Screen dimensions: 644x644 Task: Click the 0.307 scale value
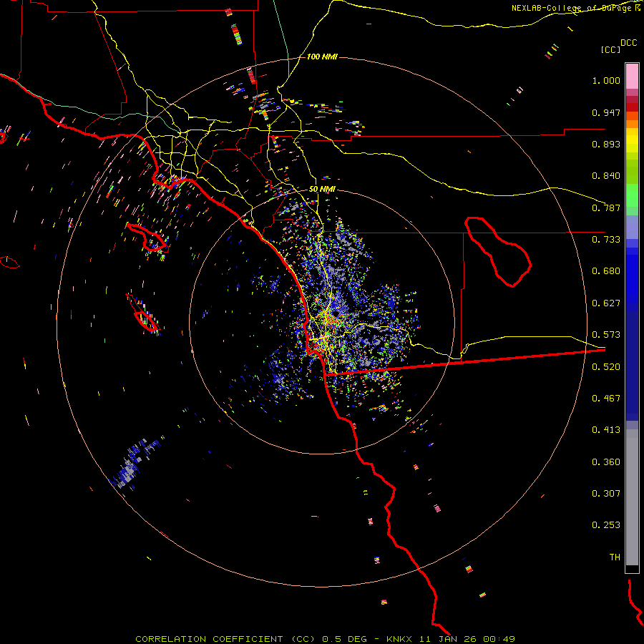(x=606, y=494)
